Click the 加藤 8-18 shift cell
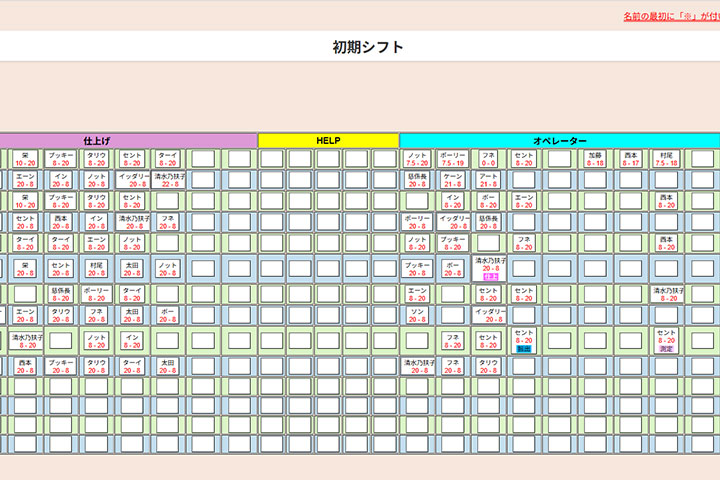The image size is (720, 480). coord(596,158)
